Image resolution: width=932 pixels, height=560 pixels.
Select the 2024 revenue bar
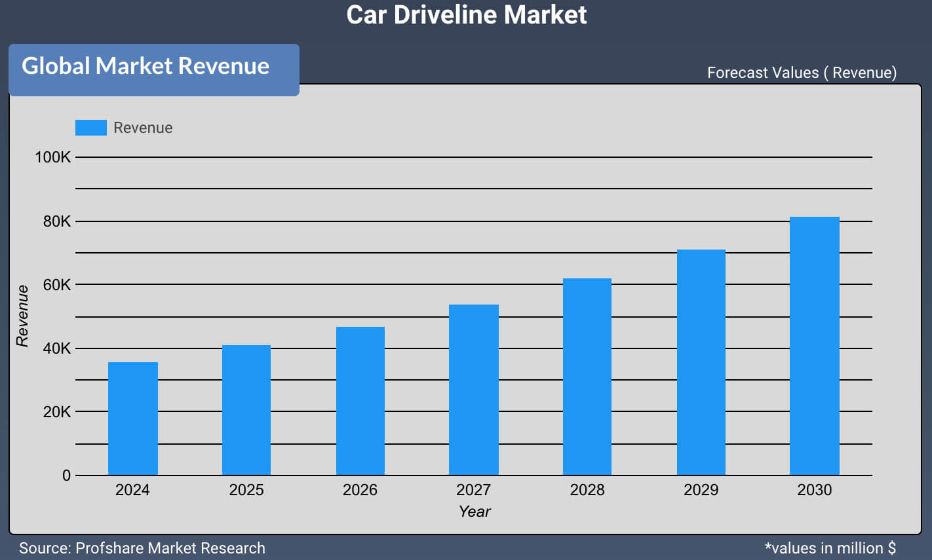tap(133, 419)
